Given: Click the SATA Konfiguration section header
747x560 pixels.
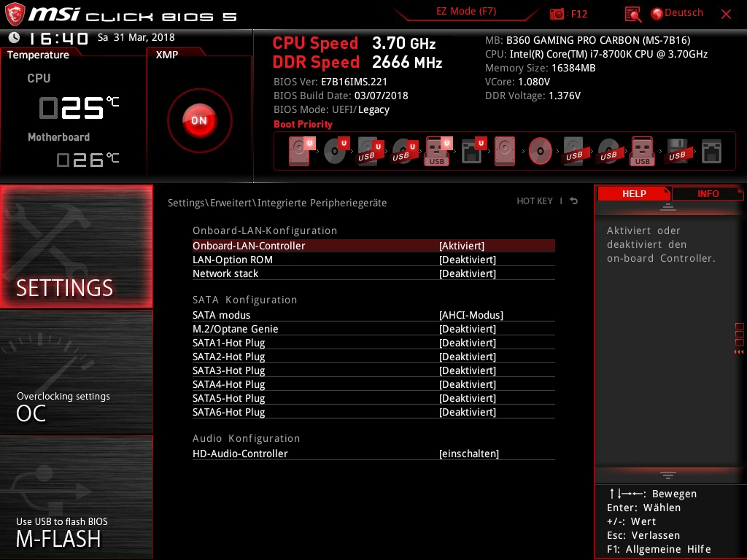Looking at the screenshot, I should 245,300.
